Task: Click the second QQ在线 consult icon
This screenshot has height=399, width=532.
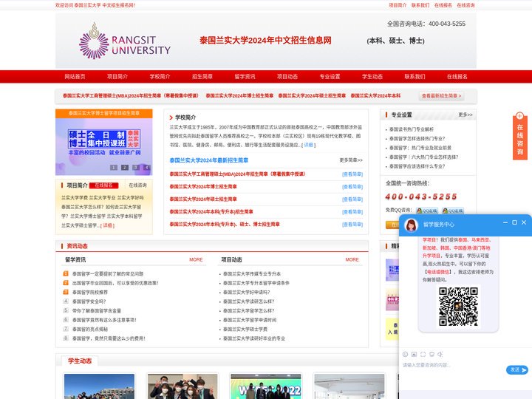Action: (453, 211)
